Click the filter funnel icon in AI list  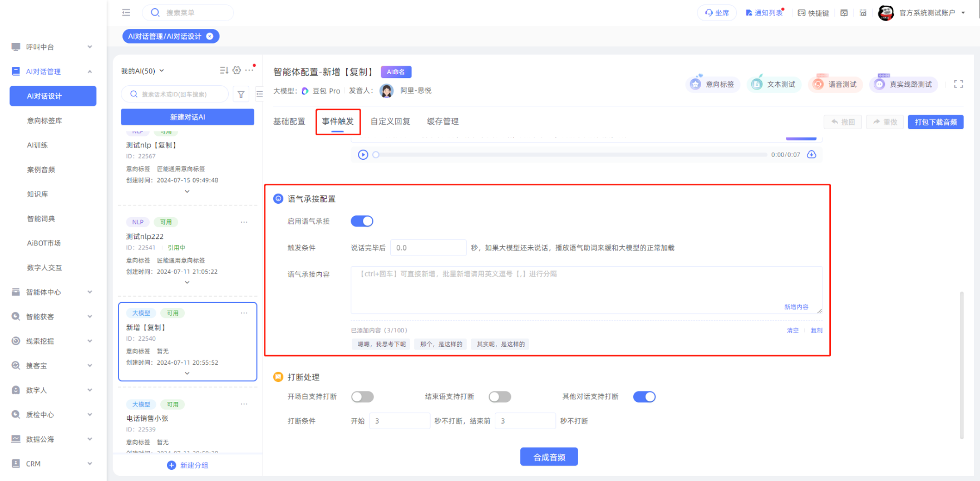[241, 95]
